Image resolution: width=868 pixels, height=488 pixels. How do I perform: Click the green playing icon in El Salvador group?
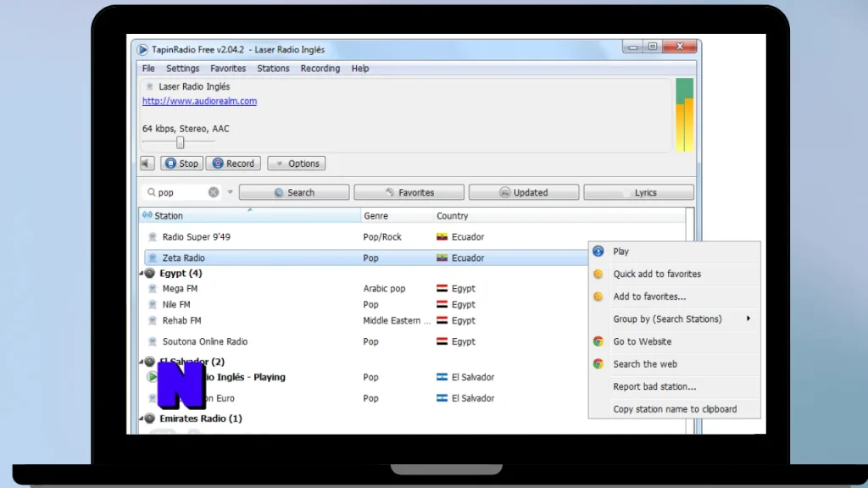click(152, 377)
